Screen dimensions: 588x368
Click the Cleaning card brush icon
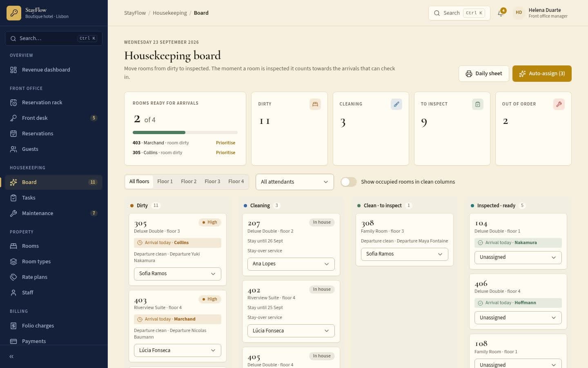396,104
